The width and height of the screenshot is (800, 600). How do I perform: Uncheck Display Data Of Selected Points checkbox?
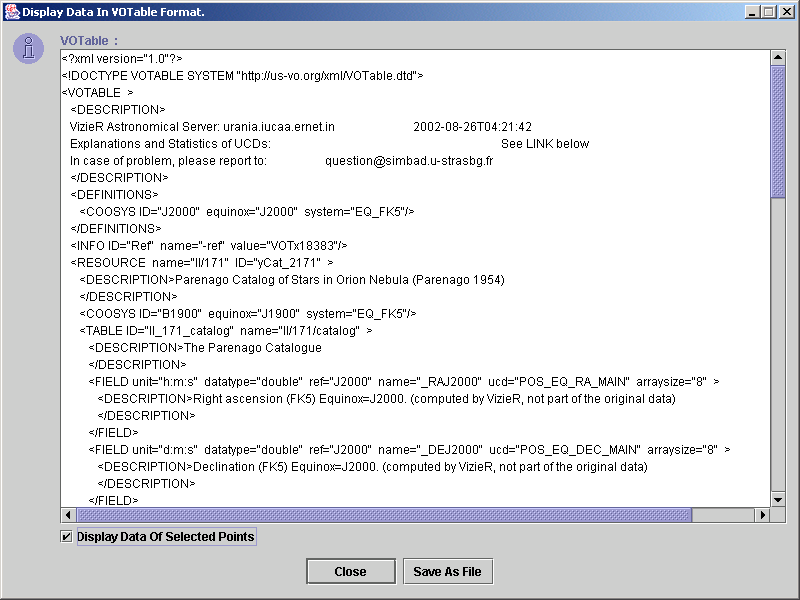point(66,537)
